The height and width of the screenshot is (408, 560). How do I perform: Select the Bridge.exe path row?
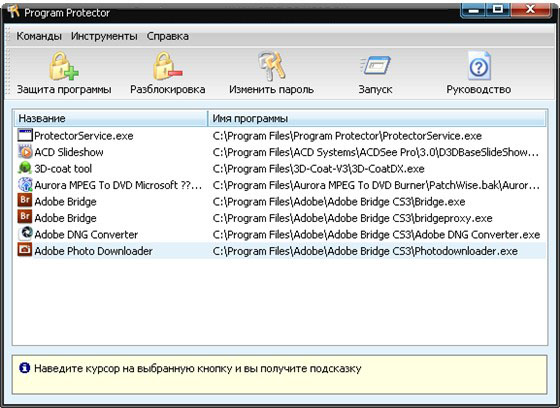click(x=280, y=201)
